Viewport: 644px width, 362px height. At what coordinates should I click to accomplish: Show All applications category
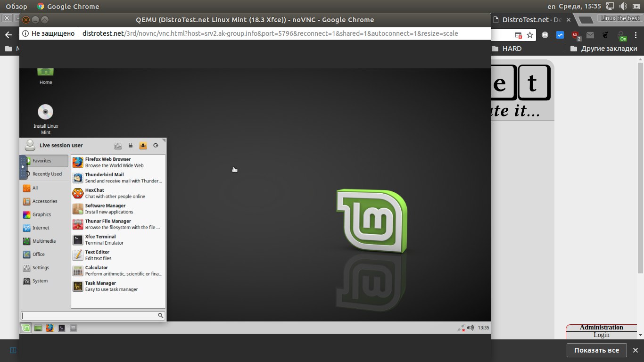(x=45, y=188)
